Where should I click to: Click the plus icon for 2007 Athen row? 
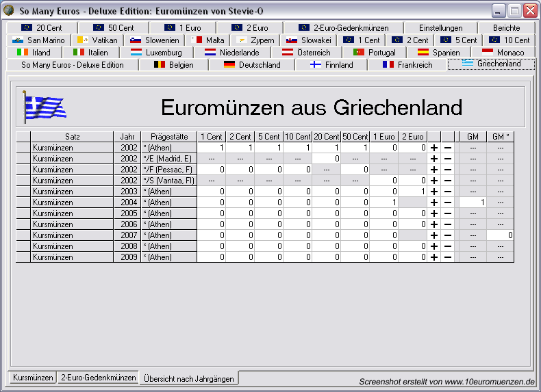point(433,235)
